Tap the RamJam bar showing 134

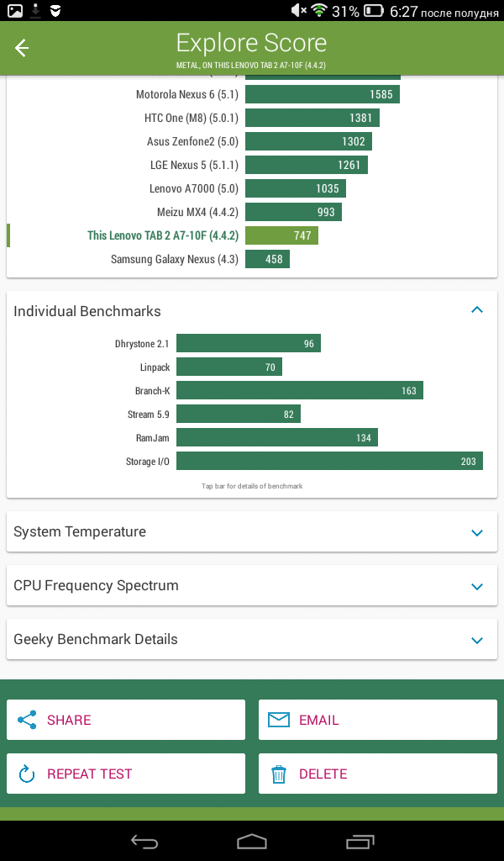(x=277, y=437)
